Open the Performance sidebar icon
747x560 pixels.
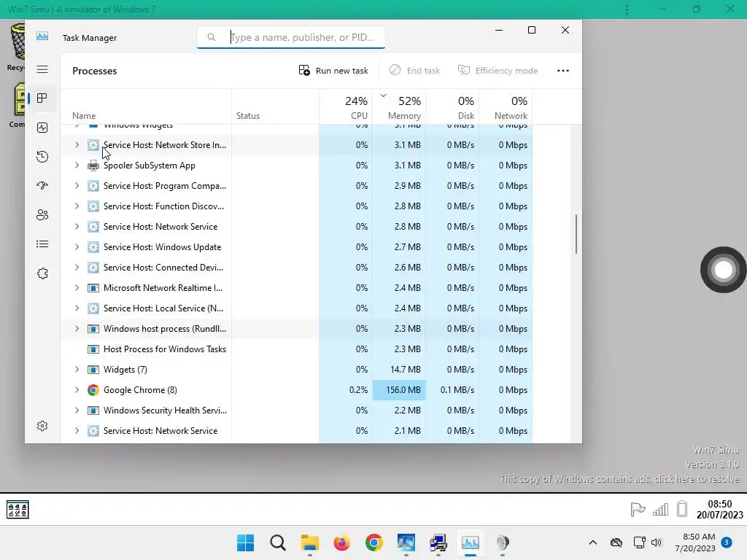(42, 128)
